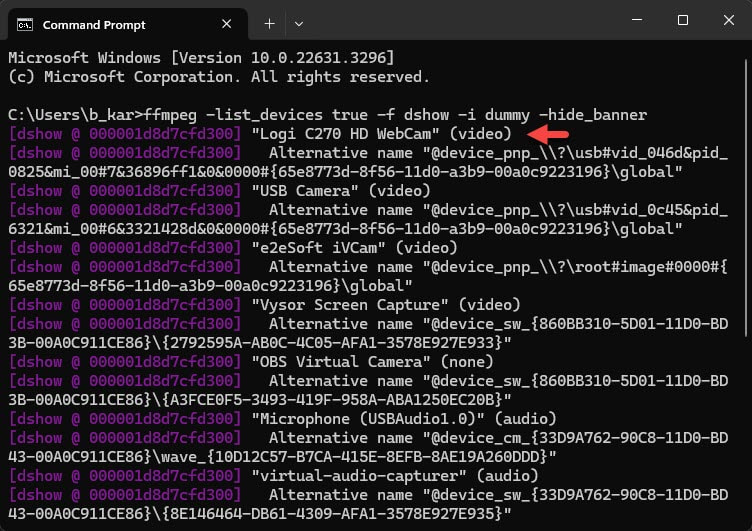This screenshot has height=531, width=752.
Task: Click line containing wave_{10D12C57
Action: [282, 457]
